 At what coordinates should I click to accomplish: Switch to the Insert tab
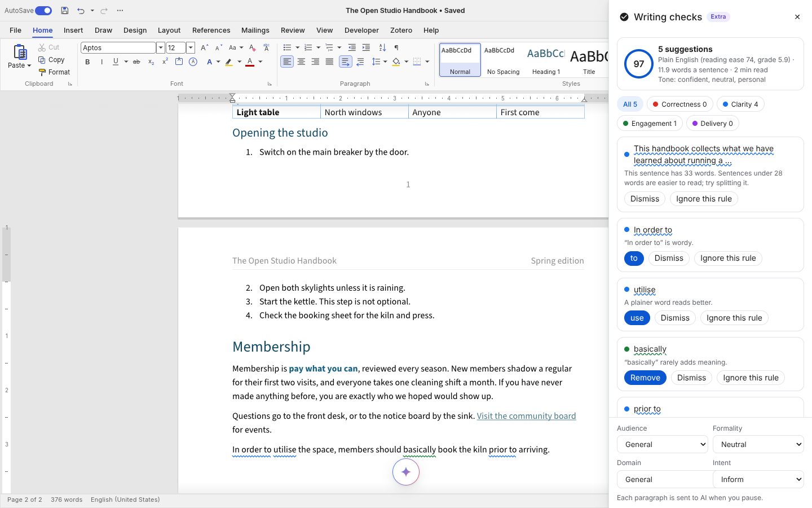pos(73,30)
